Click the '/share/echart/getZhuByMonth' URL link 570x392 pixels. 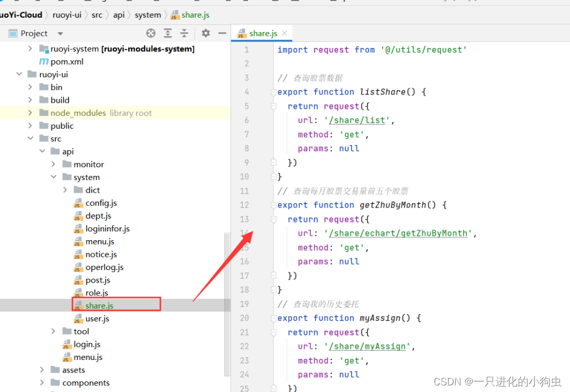[x=398, y=233]
